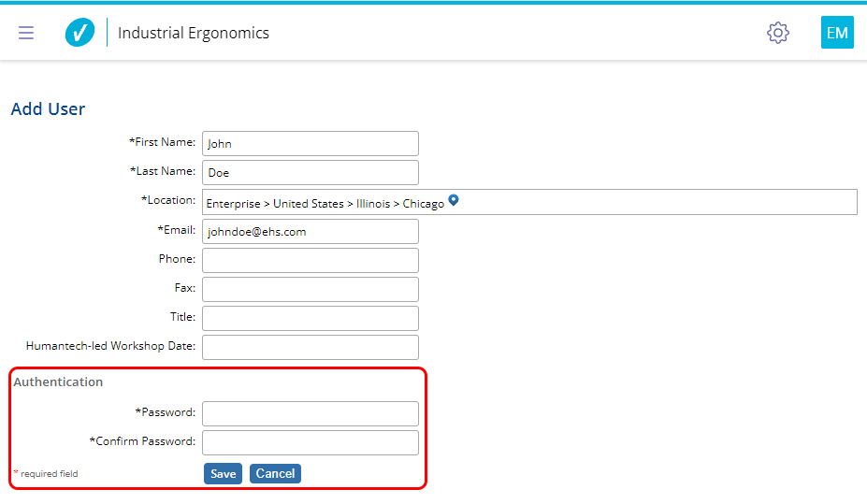Image resolution: width=867 pixels, height=504 pixels.
Task: Click the location pin icon after Chicago
Action: 454,201
